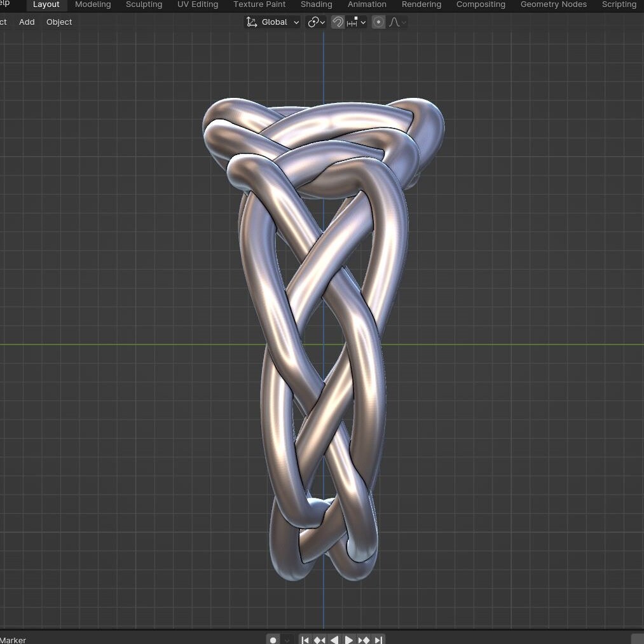Image resolution: width=644 pixels, height=644 pixels.
Task: Open the timeline Marker menu
Action: coord(13,640)
